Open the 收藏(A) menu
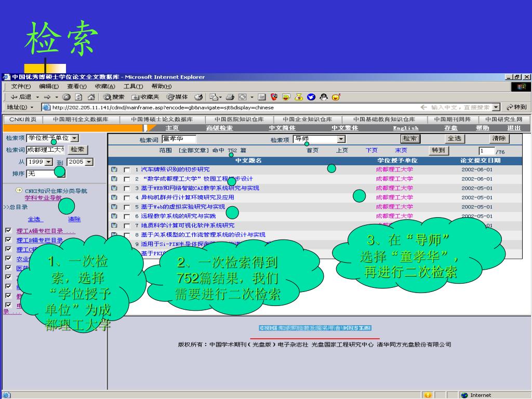Image resolution: width=532 pixels, height=399 pixels. 105,86
